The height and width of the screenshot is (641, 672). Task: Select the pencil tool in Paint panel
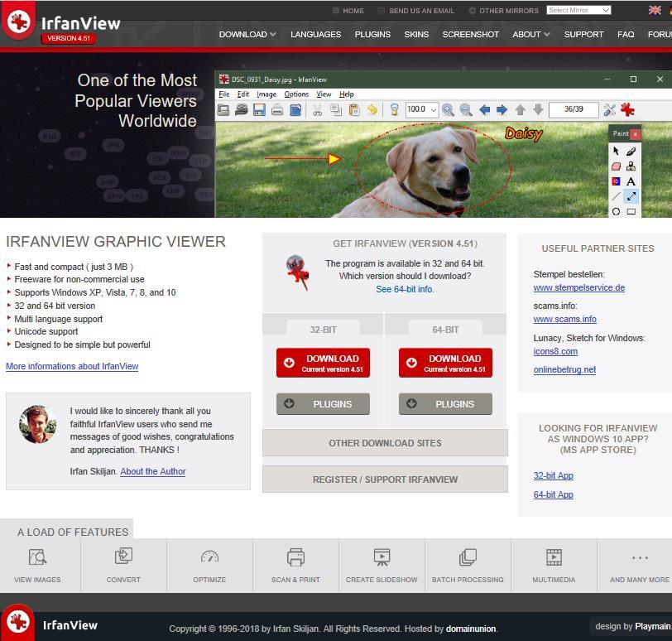coord(631,151)
